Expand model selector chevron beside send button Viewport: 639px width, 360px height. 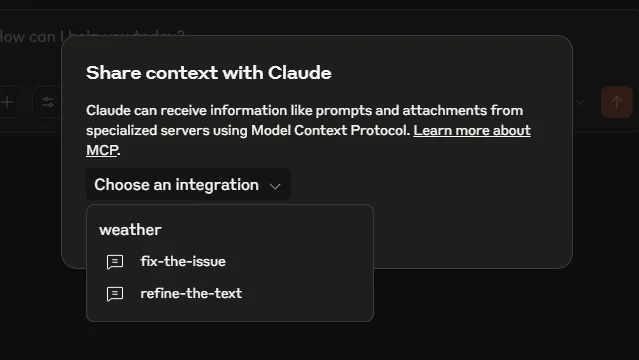[580, 102]
